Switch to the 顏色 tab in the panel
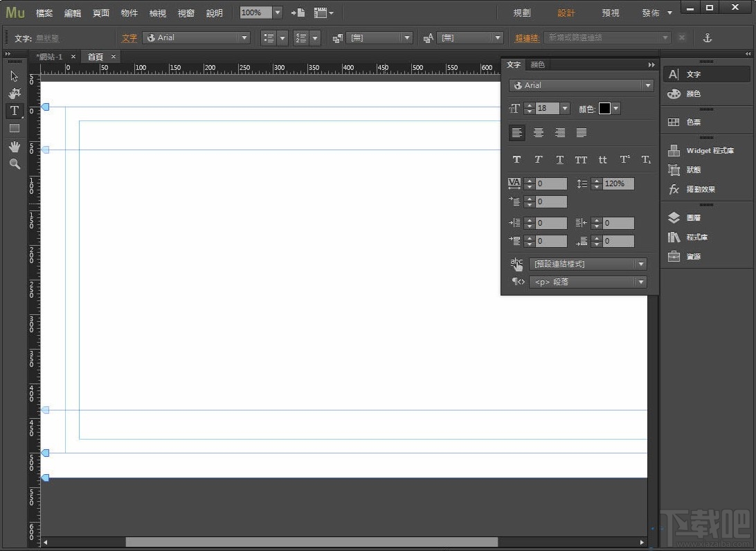The width and height of the screenshot is (756, 551). pyautogui.click(x=538, y=64)
